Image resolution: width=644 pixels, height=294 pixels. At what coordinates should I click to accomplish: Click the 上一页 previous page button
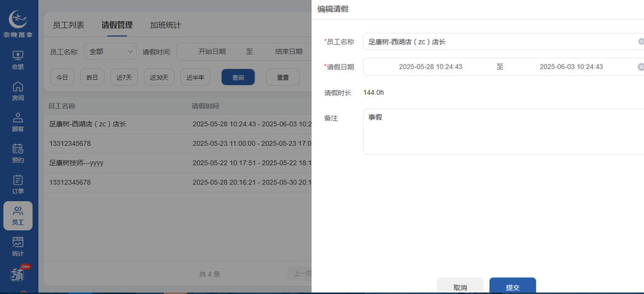pyautogui.click(x=300, y=274)
